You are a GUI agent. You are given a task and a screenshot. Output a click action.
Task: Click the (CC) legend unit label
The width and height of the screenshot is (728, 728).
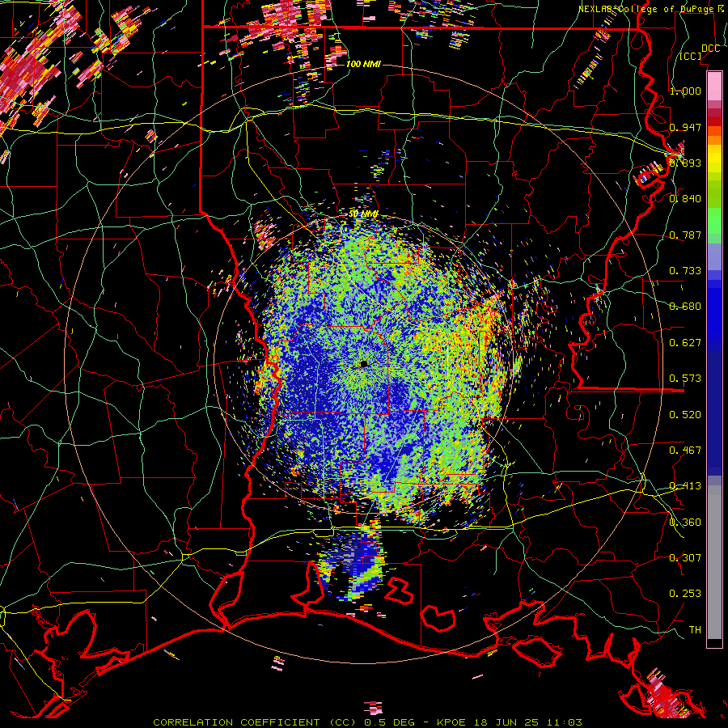click(691, 56)
